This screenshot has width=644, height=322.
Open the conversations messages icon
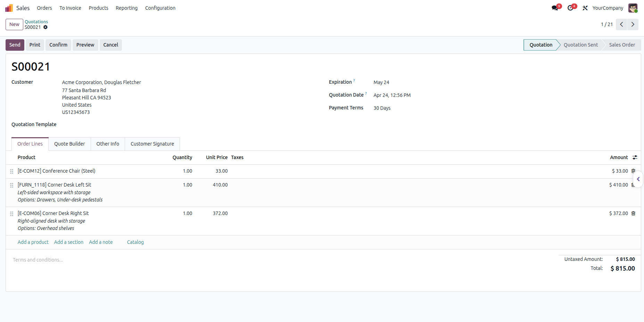(555, 8)
